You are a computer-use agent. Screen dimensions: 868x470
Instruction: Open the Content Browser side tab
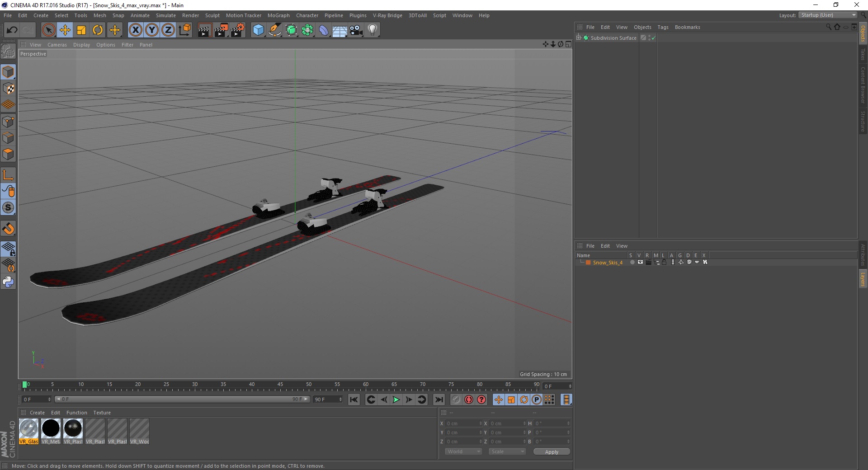(863, 85)
